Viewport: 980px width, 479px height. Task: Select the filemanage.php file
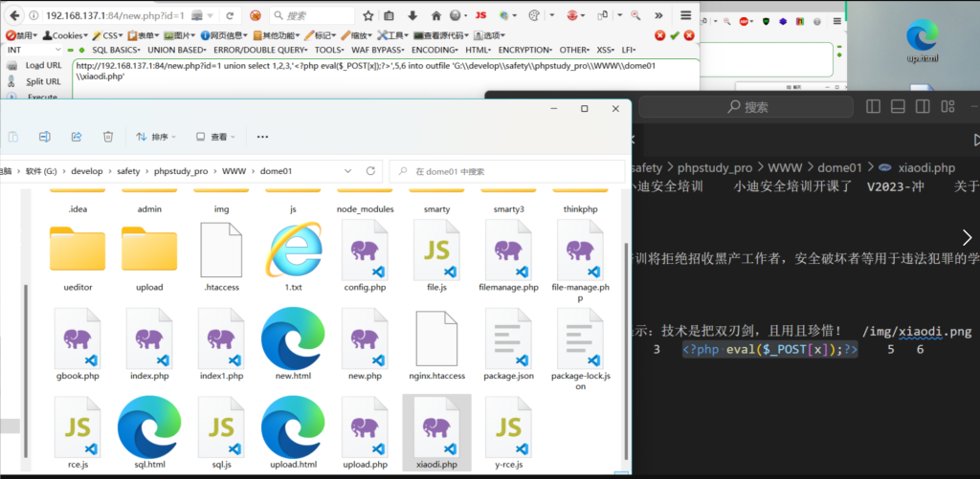(508, 257)
